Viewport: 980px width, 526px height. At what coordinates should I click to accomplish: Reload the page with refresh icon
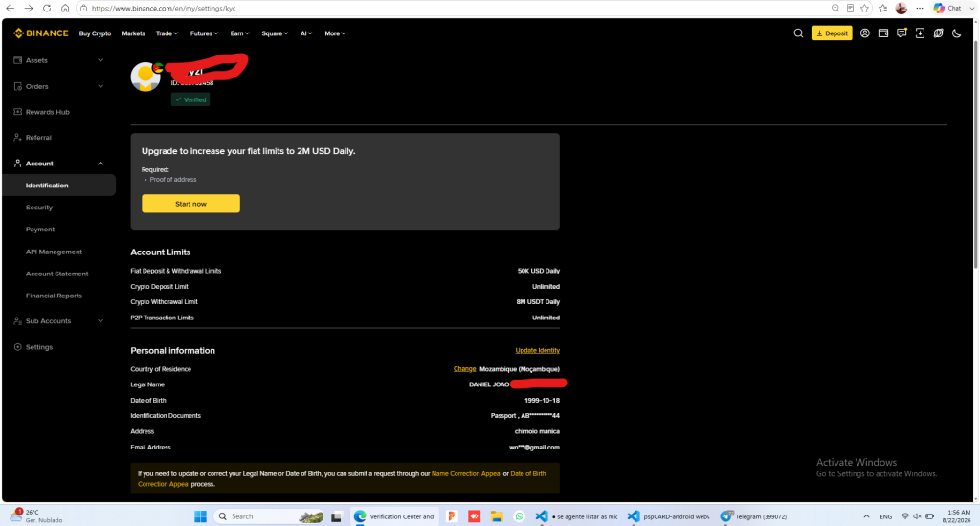47,8
